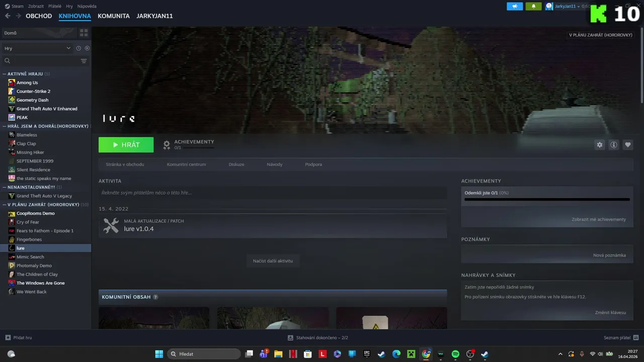Select Cry of Fear in library
Image resolution: width=644 pixels, height=362 pixels.
point(28,222)
